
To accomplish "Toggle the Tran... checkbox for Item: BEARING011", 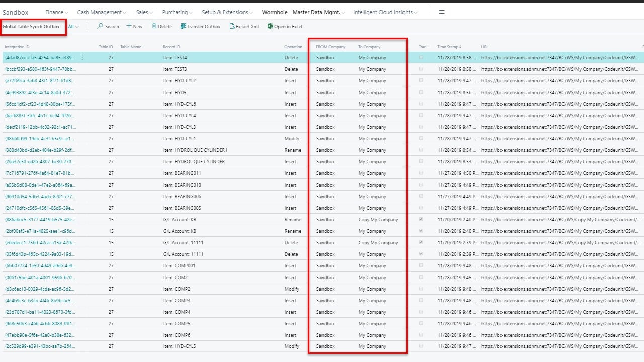I will 421,173.
